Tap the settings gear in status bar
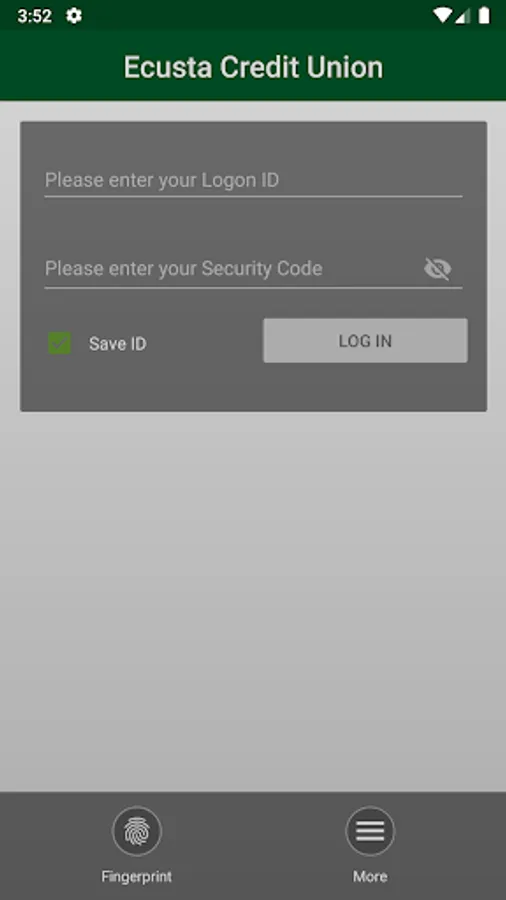 click(74, 15)
